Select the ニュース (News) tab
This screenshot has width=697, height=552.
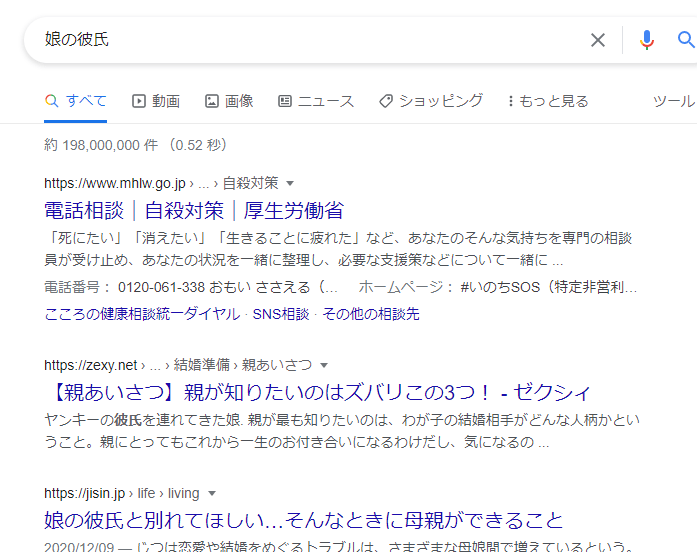coord(316,101)
